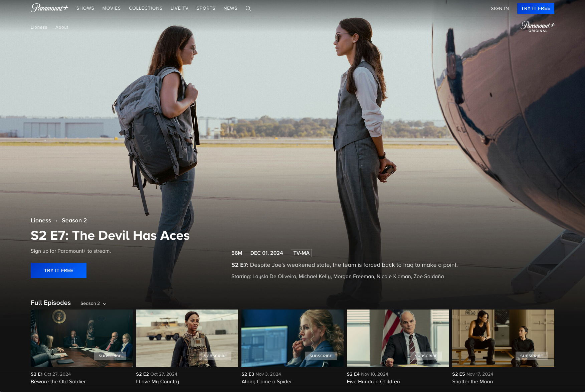The image size is (585, 392).
Task: Click the search magnifier icon
Action: 248,9
